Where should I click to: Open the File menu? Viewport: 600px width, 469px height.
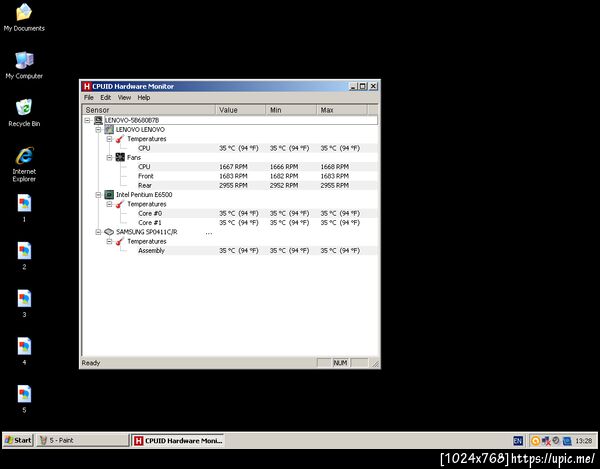[88, 98]
